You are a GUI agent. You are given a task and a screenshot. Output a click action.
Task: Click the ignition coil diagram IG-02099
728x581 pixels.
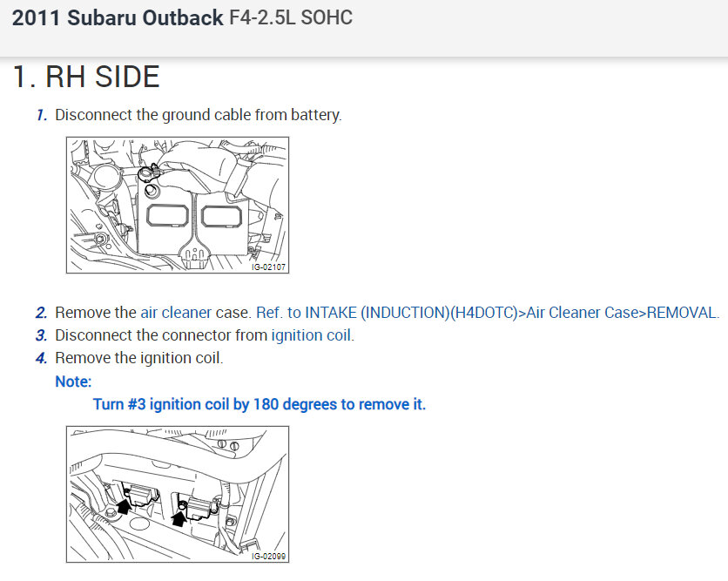[178, 495]
